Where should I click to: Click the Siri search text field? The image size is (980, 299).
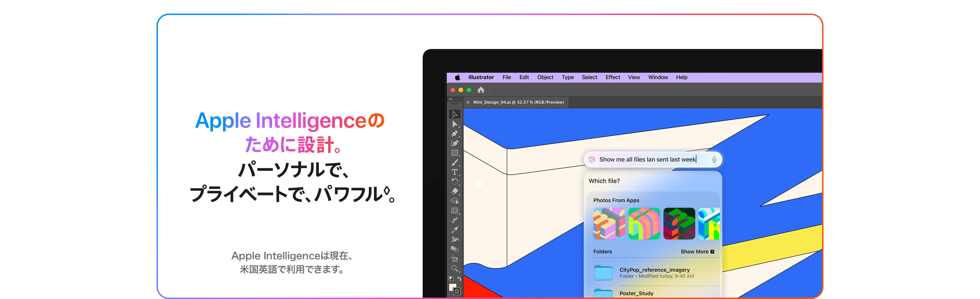click(x=647, y=160)
